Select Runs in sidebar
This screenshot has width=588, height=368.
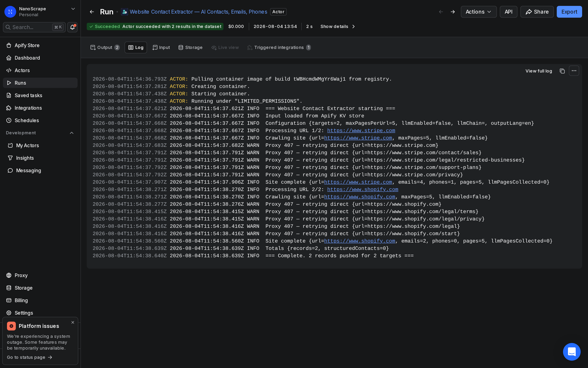point(40,83)
